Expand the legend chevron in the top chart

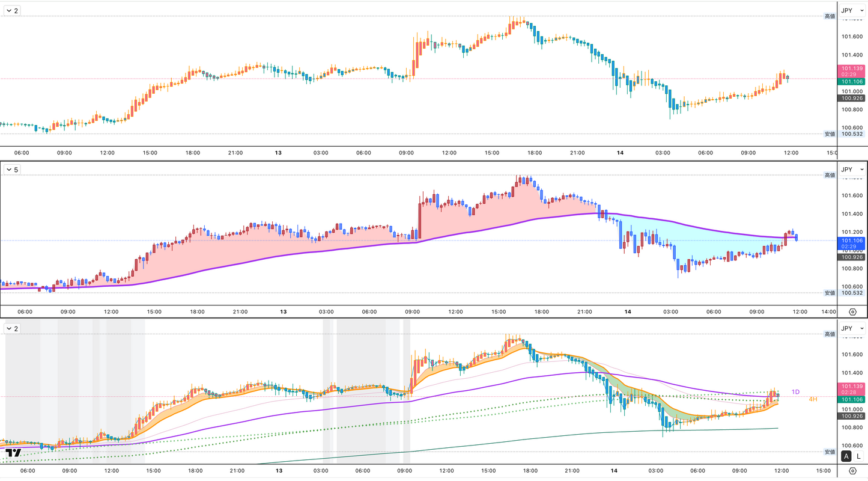(x=9, y=10)
